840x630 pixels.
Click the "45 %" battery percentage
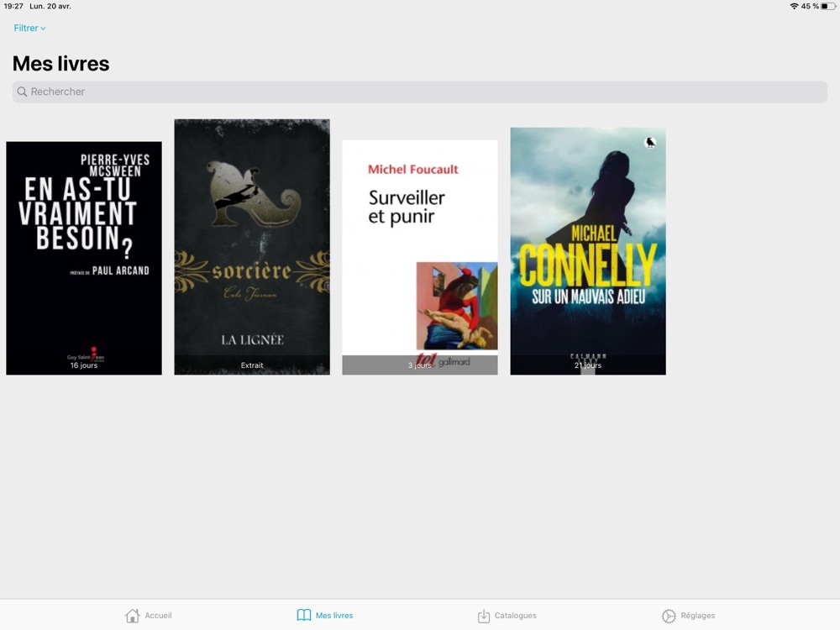pos(810,7)
